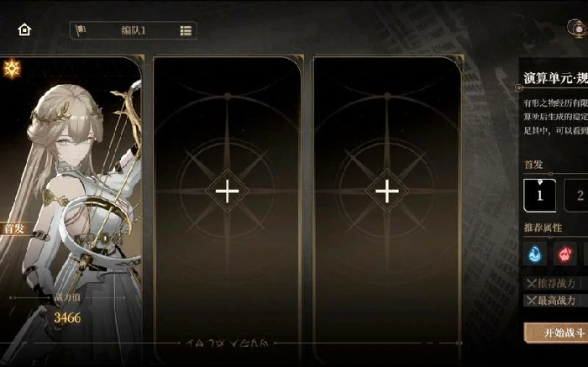Click the 推荐属性 section heading
588x367 pixels.
click(543, 228)
